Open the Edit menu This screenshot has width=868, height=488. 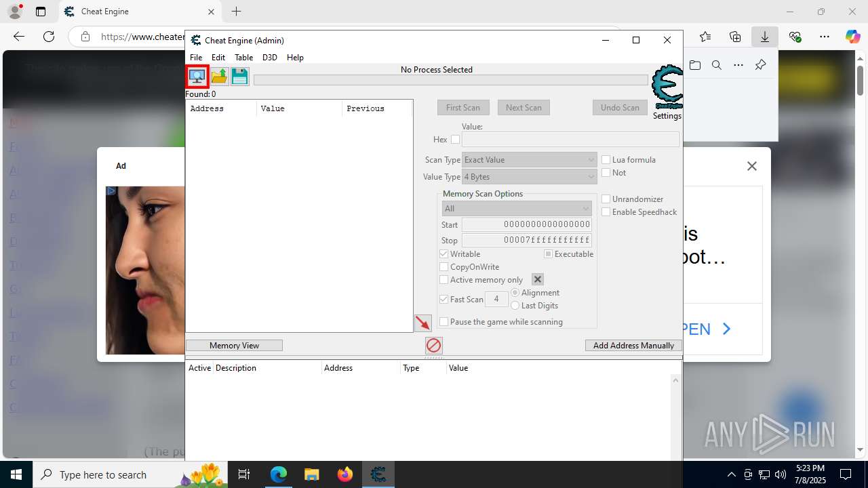pos(218,58)
